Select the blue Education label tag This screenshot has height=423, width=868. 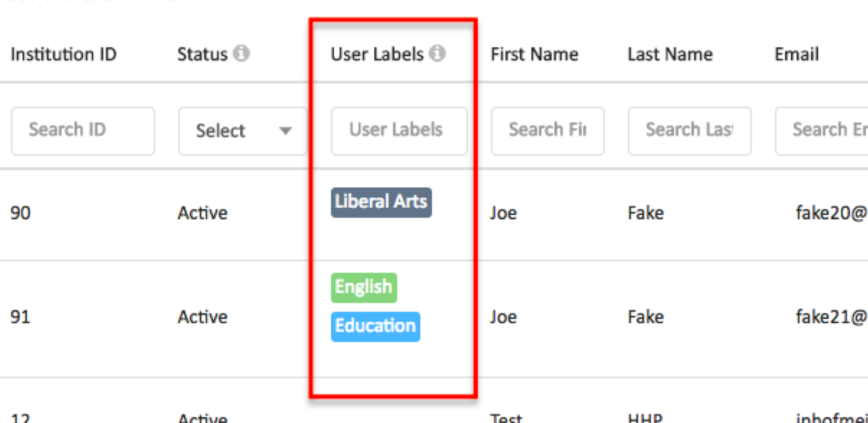pos(376,327)
